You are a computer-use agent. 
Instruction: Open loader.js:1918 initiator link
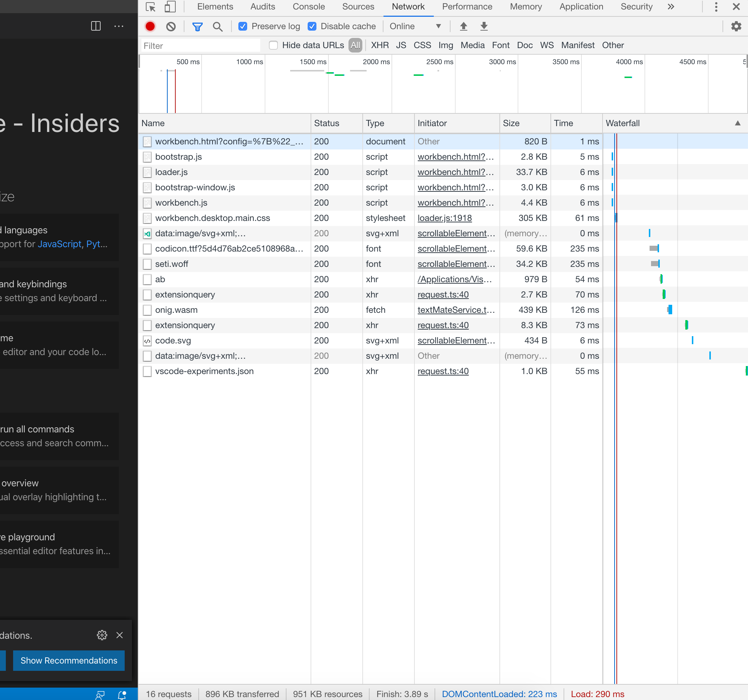444,218
